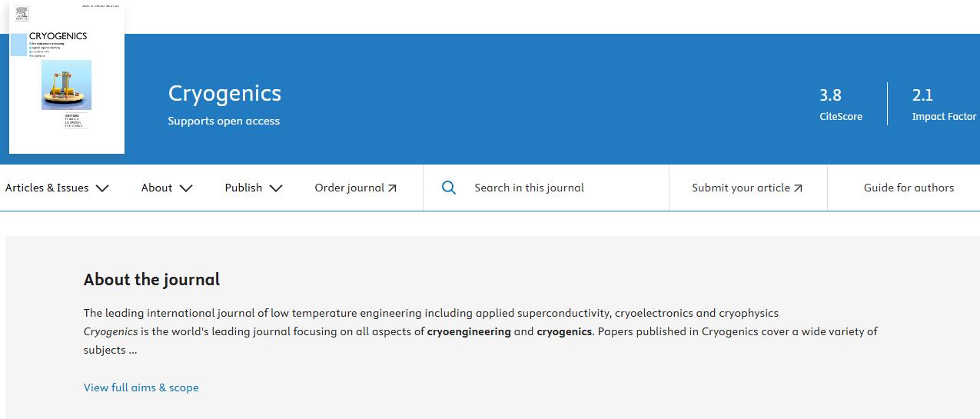This screenshot has height=419, width=980.
Task: Click the arrow icon beside Order journal
Action: (x=392, y=188)
